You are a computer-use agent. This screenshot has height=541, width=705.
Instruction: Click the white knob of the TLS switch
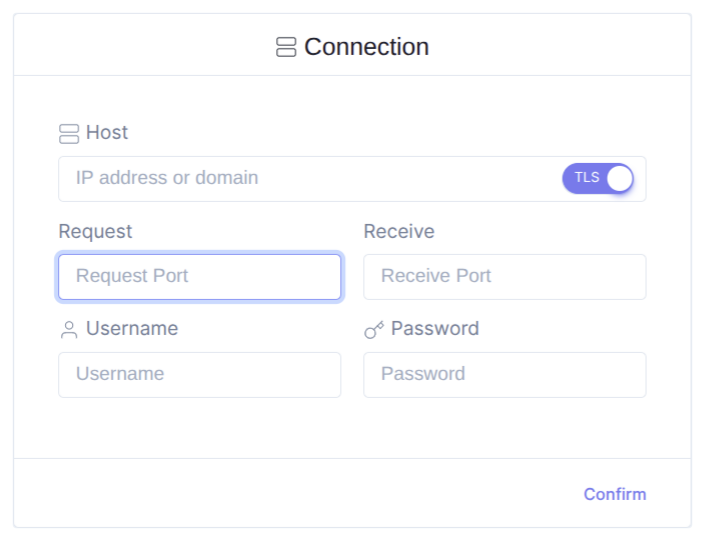pos(620,178)
